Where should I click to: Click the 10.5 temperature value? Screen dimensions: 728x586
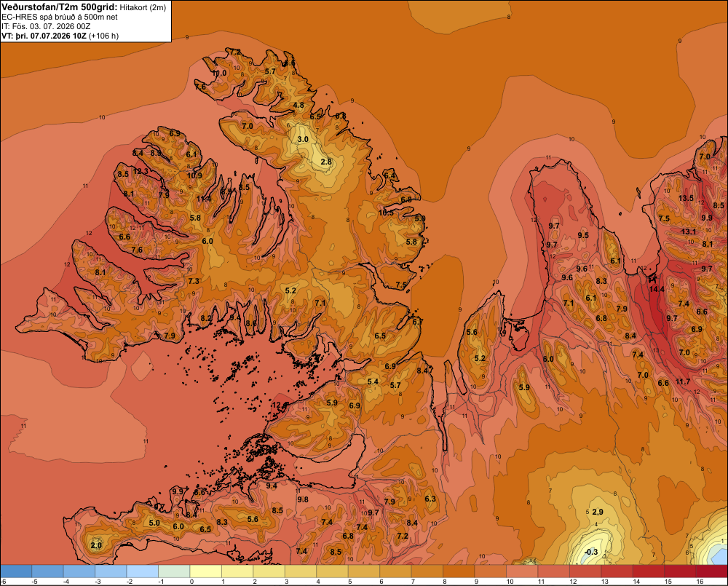[387, 213]
